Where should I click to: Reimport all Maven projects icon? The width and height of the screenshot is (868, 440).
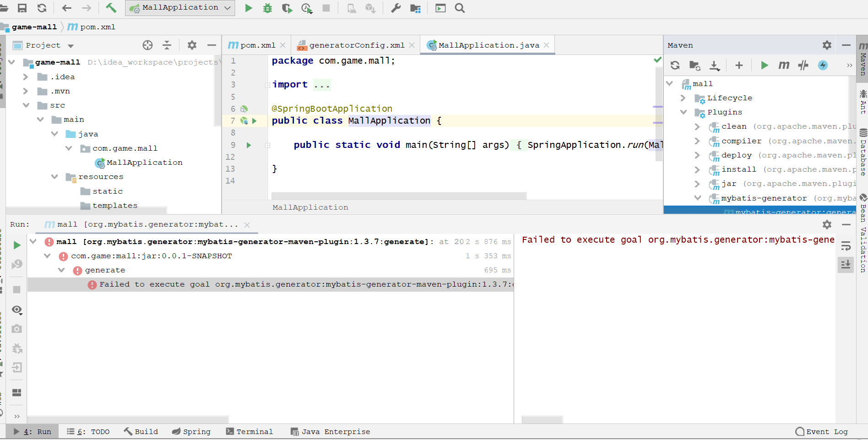tap(675, 65)
